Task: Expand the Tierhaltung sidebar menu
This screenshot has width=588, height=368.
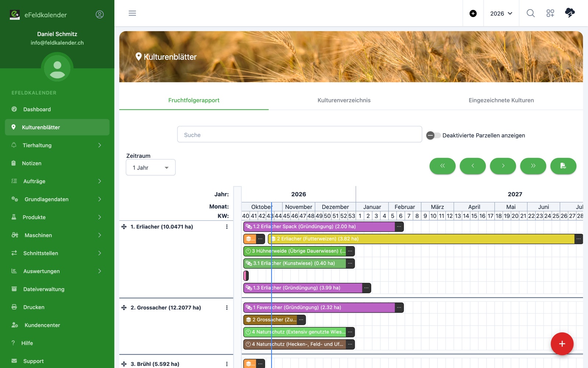Action: [x=57, y=145]
